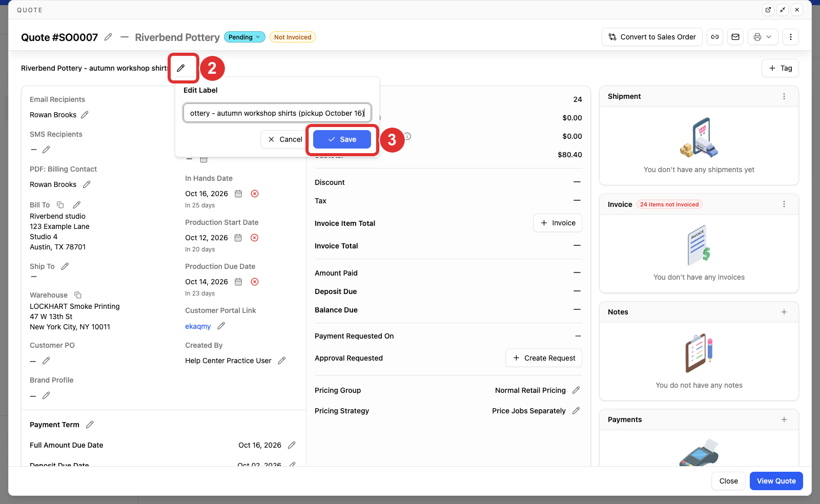Open calendar for Production Due Date
The image size is (820, 504).
238,282
